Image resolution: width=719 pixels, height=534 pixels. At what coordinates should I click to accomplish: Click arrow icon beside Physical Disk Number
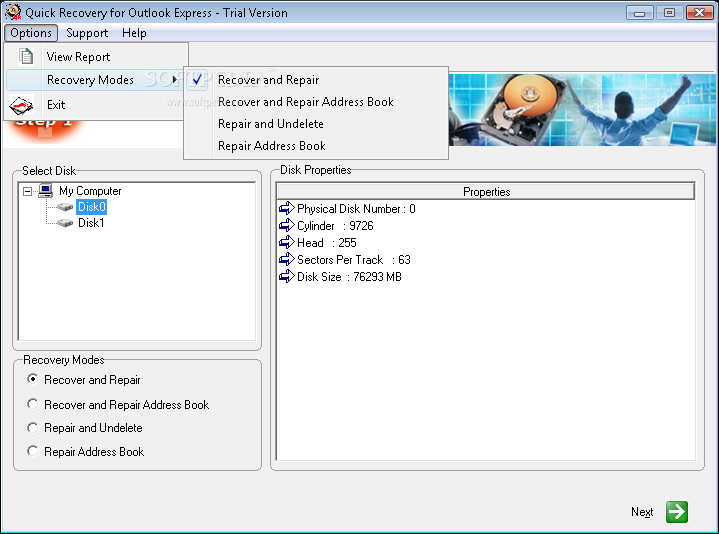[x=287, y=209]
